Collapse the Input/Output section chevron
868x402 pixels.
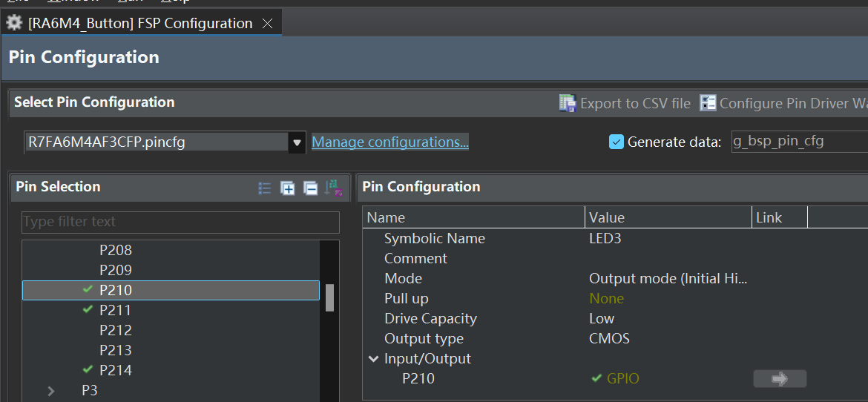pos(374,359)
